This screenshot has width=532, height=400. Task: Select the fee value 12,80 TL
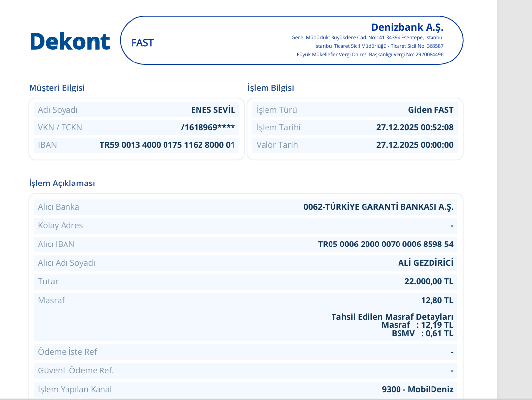[437, 300]
